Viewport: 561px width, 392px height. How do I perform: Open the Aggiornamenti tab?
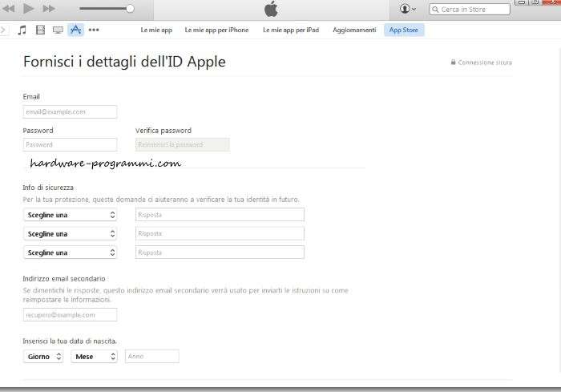[x=354, y=30]
